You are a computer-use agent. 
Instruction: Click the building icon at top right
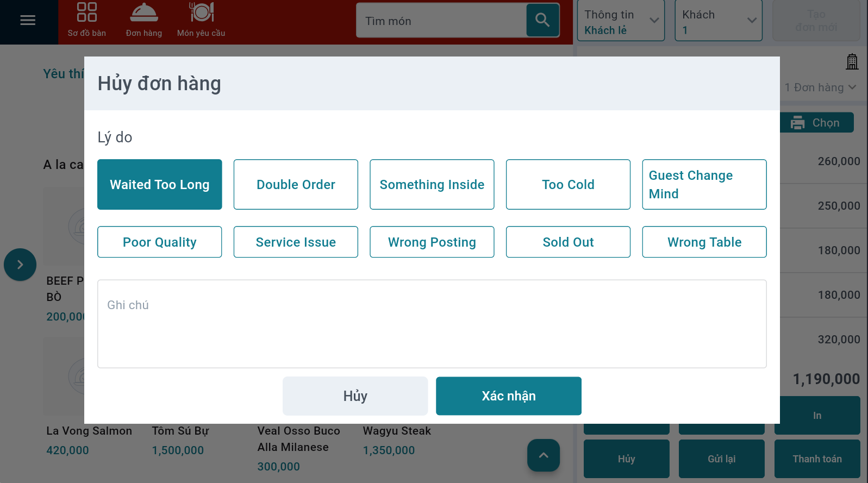tap(852, 62)
